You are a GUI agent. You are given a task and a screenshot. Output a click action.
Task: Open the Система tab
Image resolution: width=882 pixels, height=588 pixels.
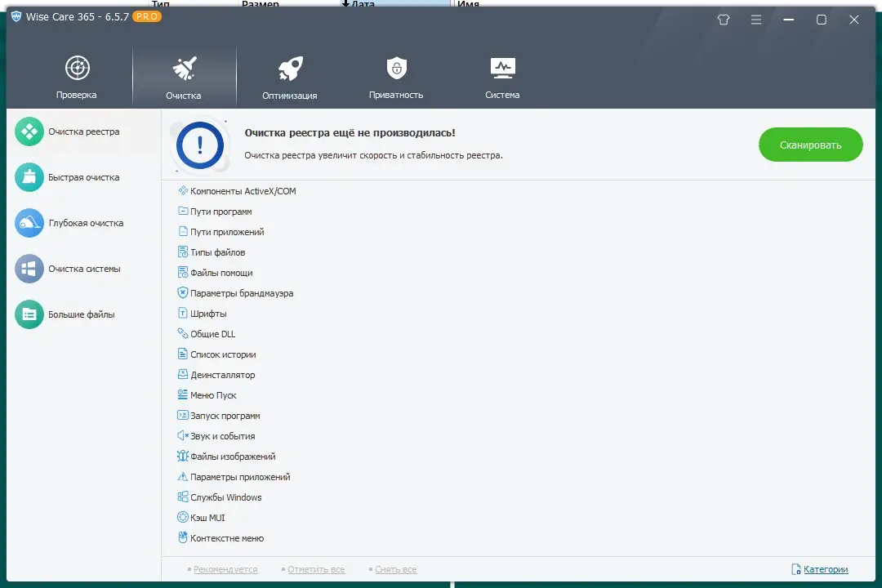tap(502, 77)
